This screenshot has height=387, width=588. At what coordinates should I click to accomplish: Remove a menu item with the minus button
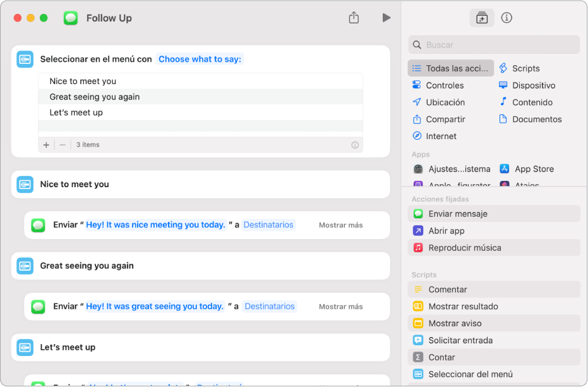tap(63, 145)
